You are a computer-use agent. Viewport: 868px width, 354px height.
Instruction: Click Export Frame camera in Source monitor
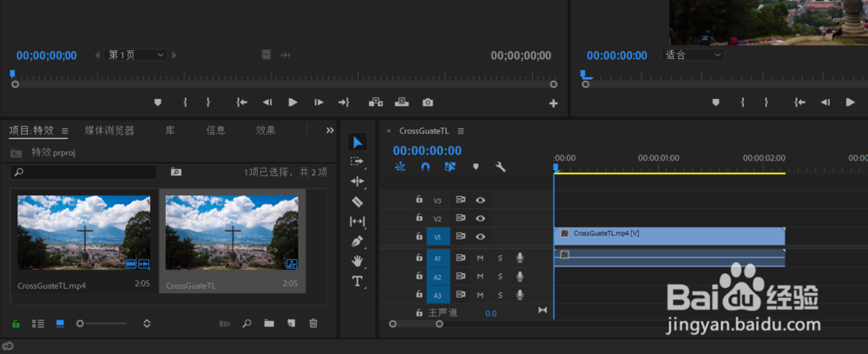[427, 102]
